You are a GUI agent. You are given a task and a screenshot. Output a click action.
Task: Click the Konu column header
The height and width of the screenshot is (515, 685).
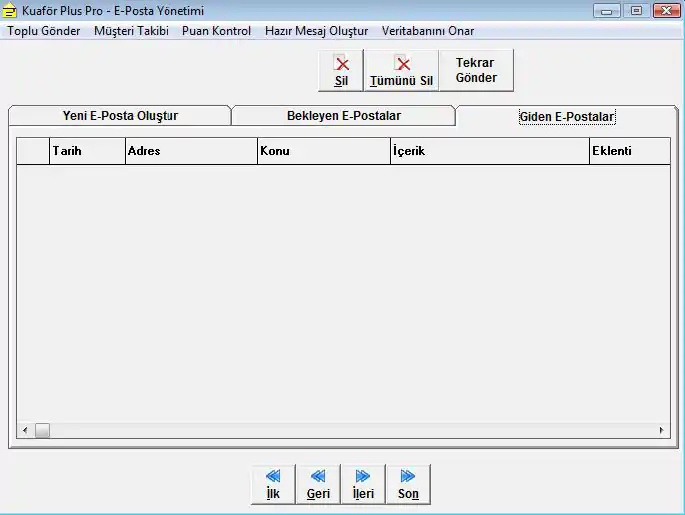coord(323,151)
